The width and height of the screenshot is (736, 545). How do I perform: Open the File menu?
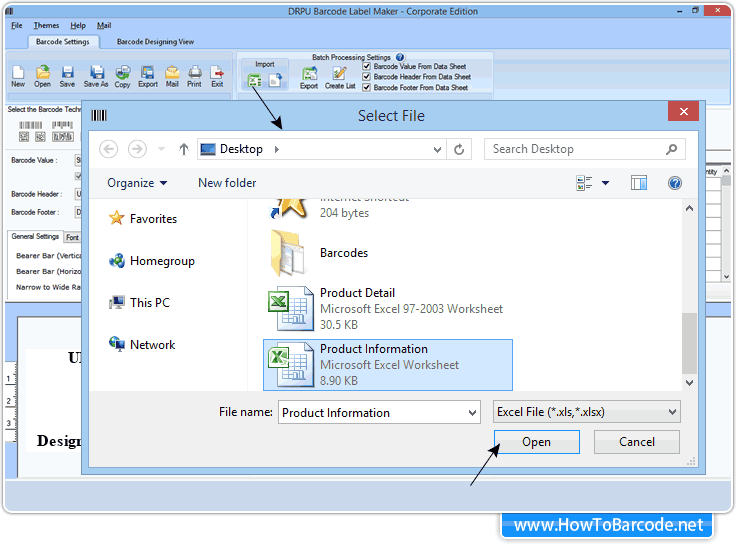pyautogui.click(x=16, y=25)
